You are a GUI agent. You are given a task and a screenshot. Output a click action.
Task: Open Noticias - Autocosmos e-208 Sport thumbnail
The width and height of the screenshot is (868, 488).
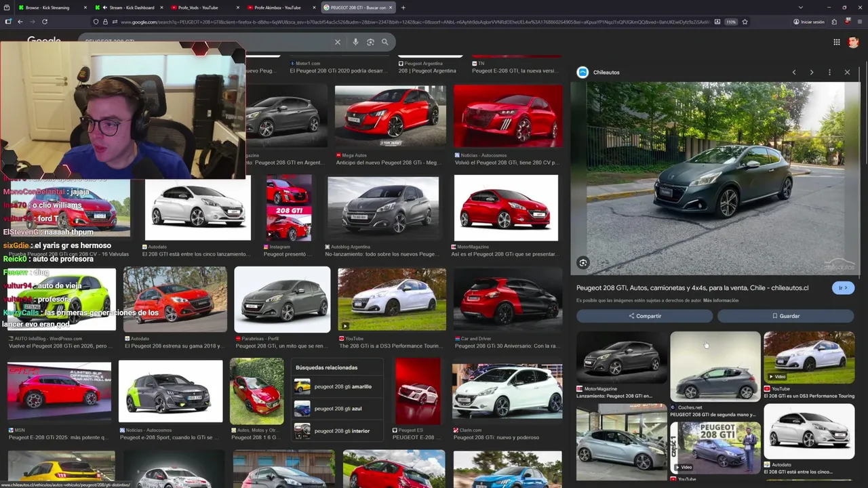170,391
